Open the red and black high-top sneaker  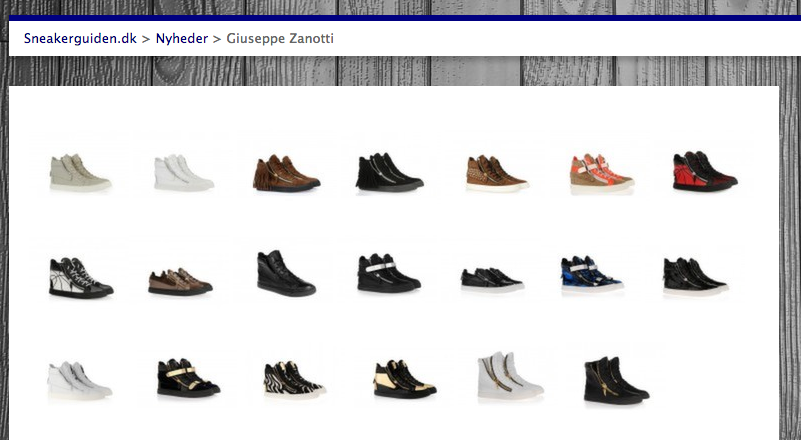(705, 171)
